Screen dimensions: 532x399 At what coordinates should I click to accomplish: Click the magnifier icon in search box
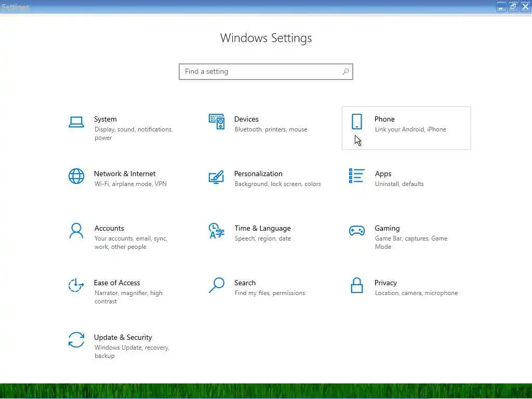(x=345, y=72)
